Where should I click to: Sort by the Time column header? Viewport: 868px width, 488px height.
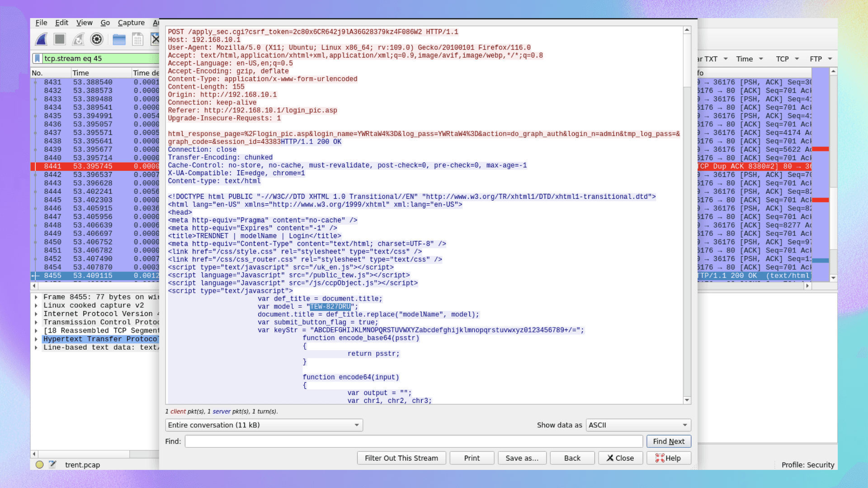101,73
